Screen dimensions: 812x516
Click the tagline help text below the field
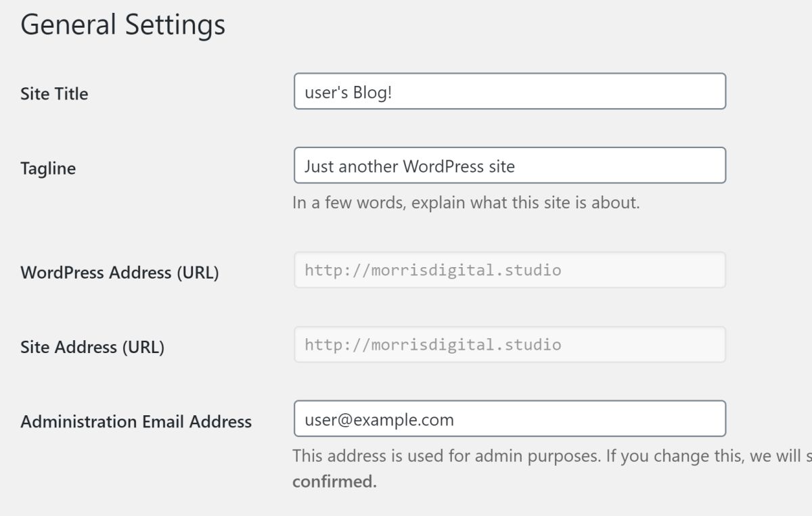click(466, 203)
